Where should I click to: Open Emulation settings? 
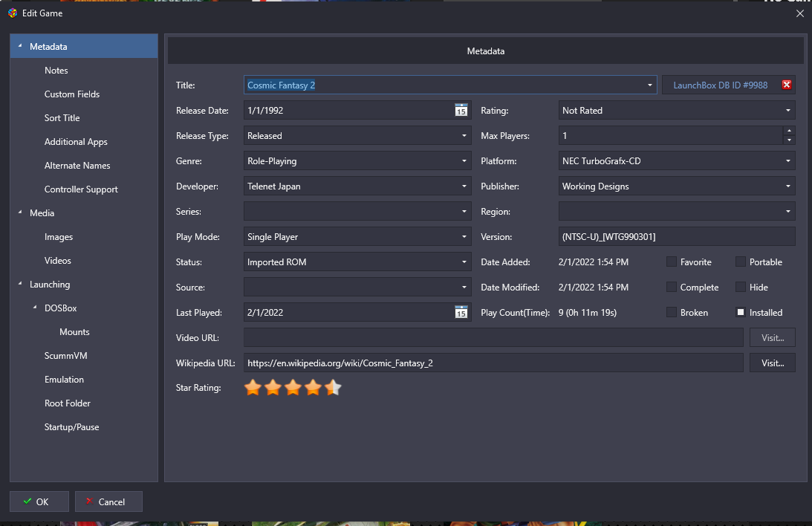click(64, 380)
